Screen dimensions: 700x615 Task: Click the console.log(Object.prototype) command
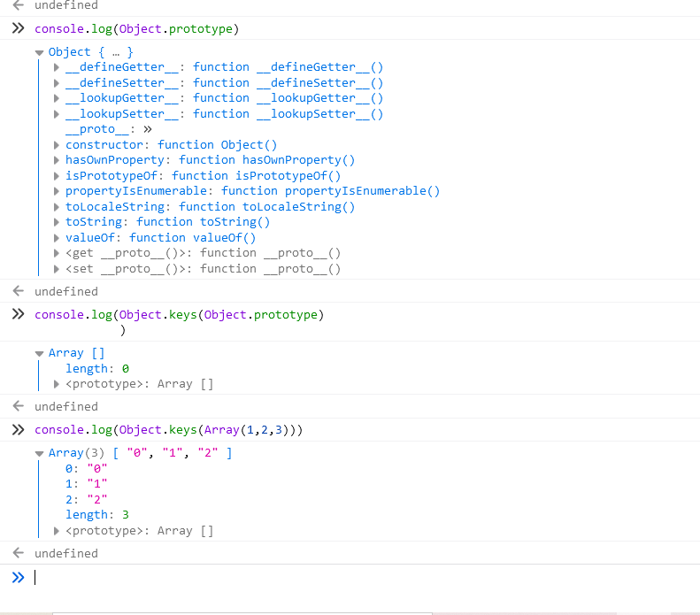[137, 29]
